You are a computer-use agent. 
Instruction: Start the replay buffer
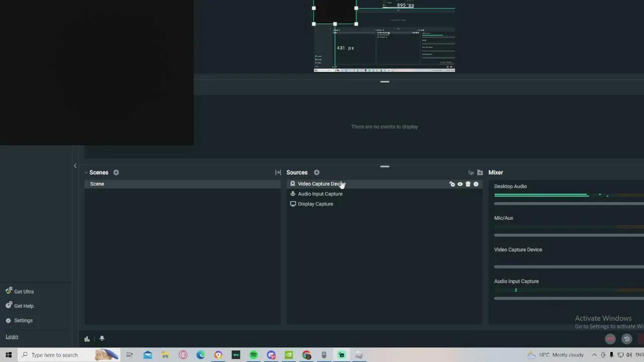pyautogui.click(x=626, y=339)
